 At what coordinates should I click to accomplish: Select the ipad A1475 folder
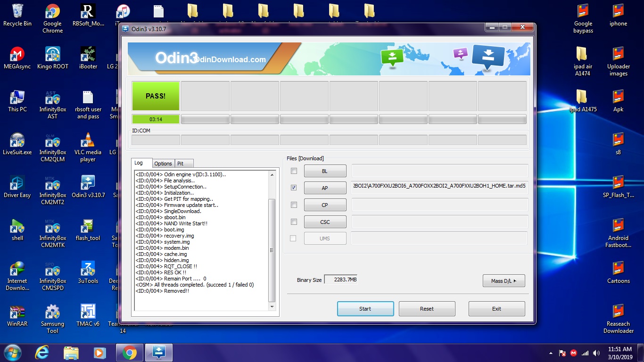(x=583, y=101)
